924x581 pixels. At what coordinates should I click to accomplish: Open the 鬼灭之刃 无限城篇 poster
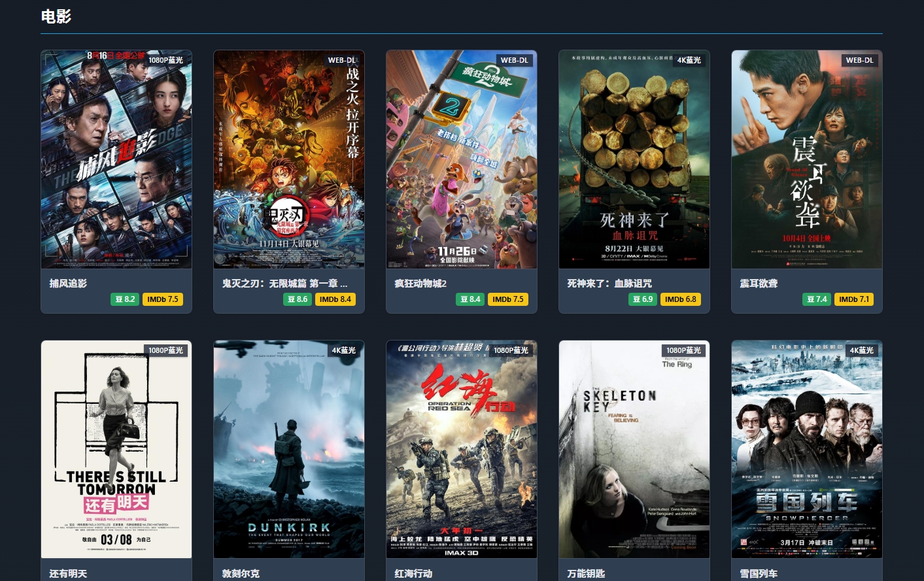coord(289,159)
